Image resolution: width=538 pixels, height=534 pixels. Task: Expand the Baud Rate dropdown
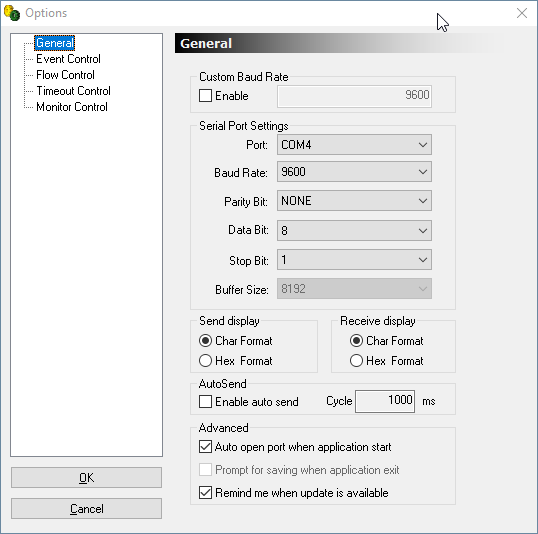point(354,172)
